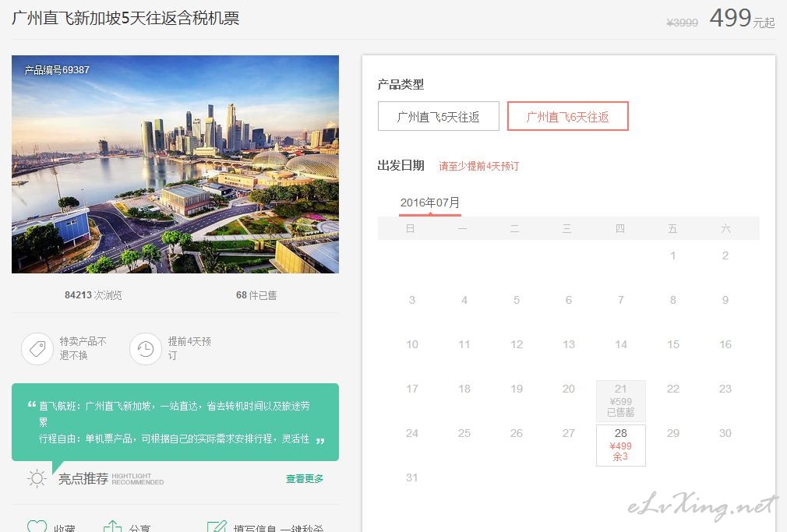Click the 出发日期 section label
The height and width of the screenshot is (532, 787).
point(401,166)
